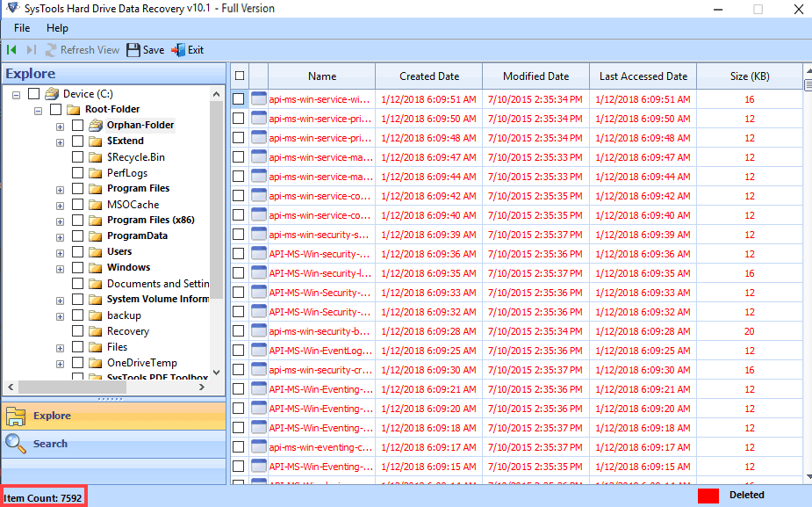Open the Help menu
This screenshot has height=507, width=812.
pos(57,28)
